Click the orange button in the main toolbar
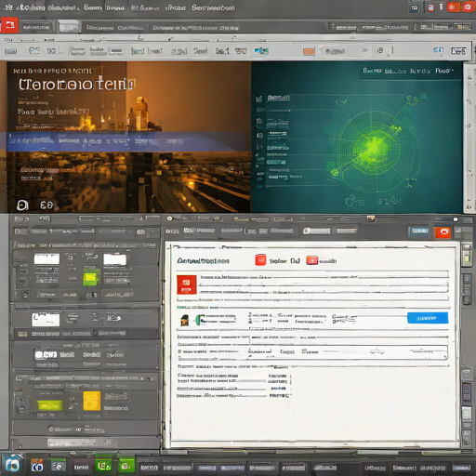Image resolution: width=476 pixels, height=476 pixels. 309,51
